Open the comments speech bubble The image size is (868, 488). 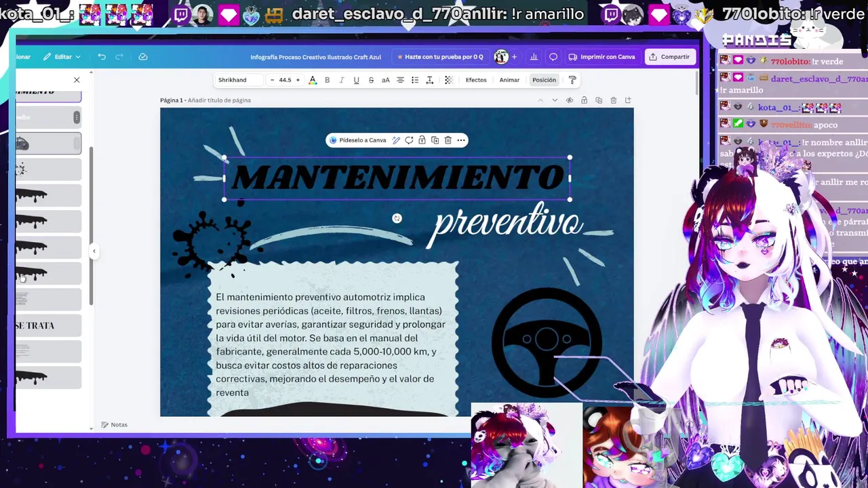553,57
